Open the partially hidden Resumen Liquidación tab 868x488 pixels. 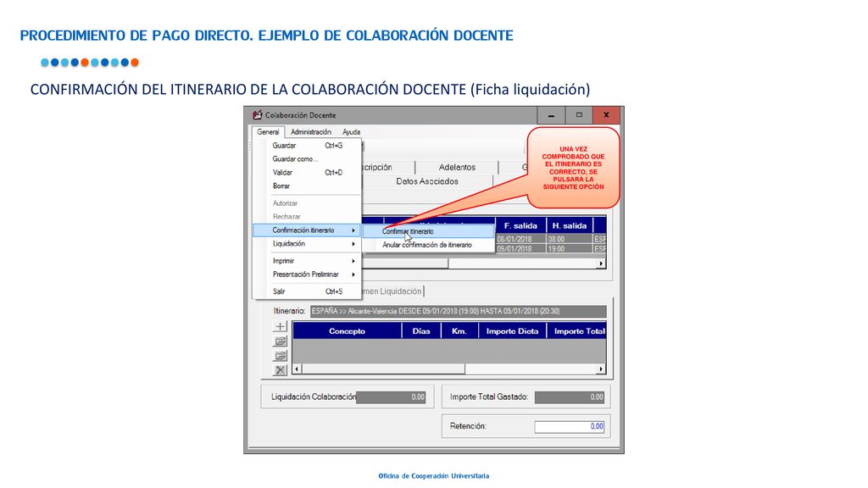(x=392, y=291)
